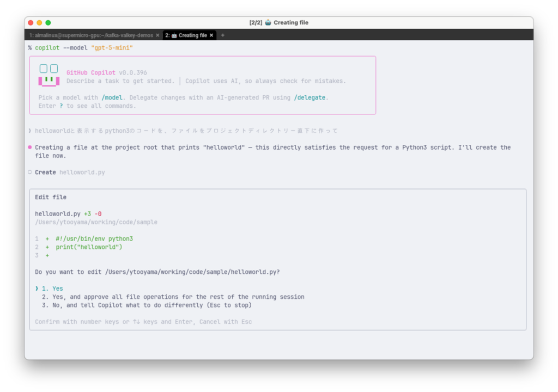Open a new tab with plus button
558x392 pixels.
point(223,35)
